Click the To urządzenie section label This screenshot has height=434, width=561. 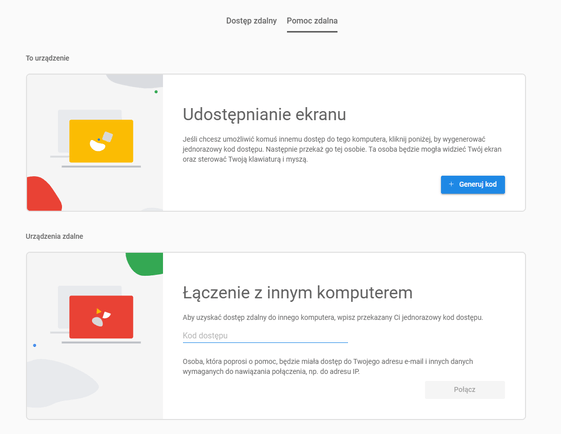47,58
